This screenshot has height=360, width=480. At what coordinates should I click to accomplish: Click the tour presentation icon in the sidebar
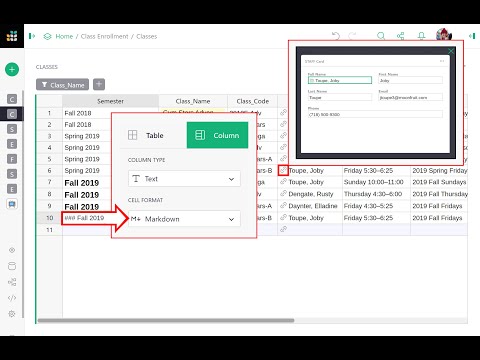coord(12,204)
